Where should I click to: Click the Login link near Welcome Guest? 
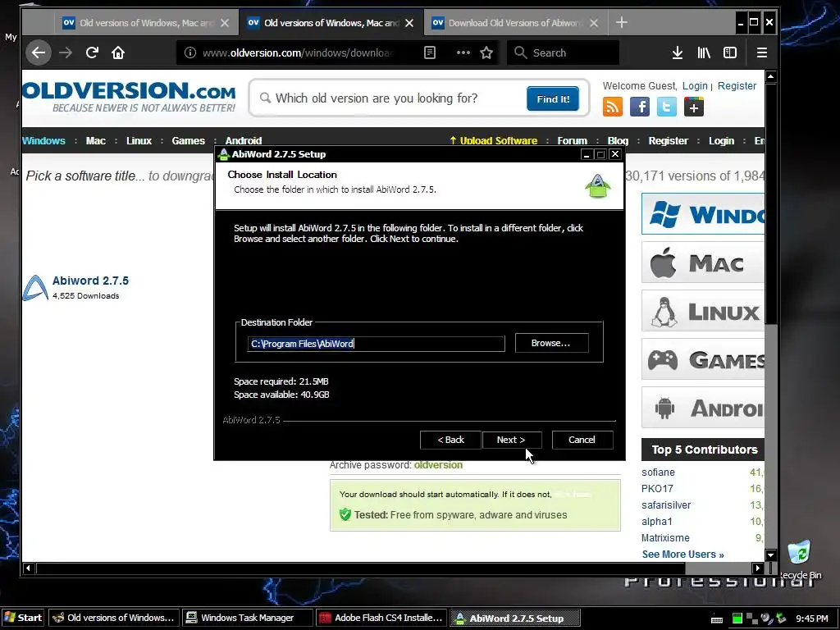[695, 85]
